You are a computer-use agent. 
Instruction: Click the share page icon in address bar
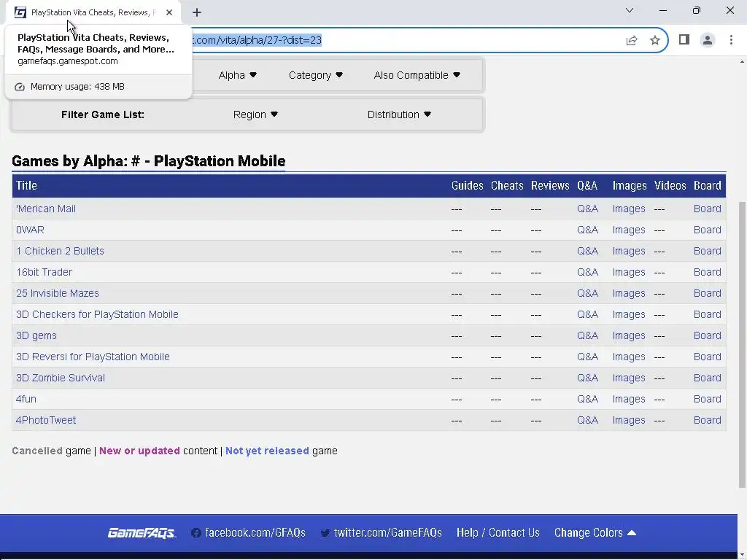[x=632, y=41]
